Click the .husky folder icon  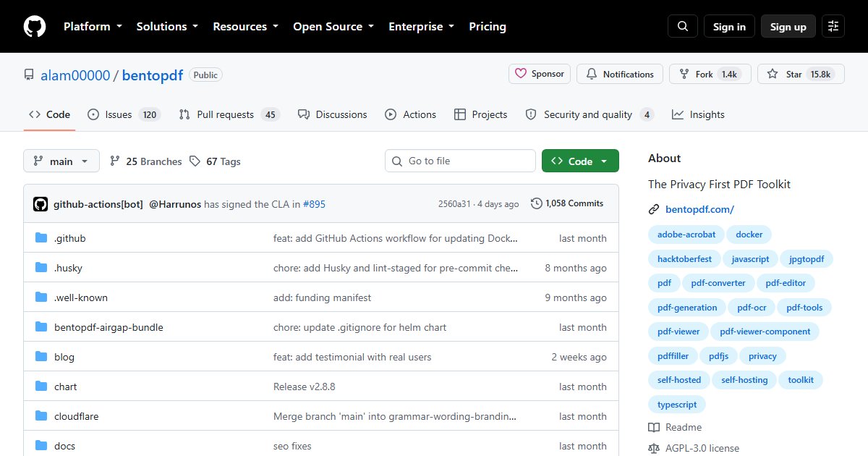[x=41, y=268]
